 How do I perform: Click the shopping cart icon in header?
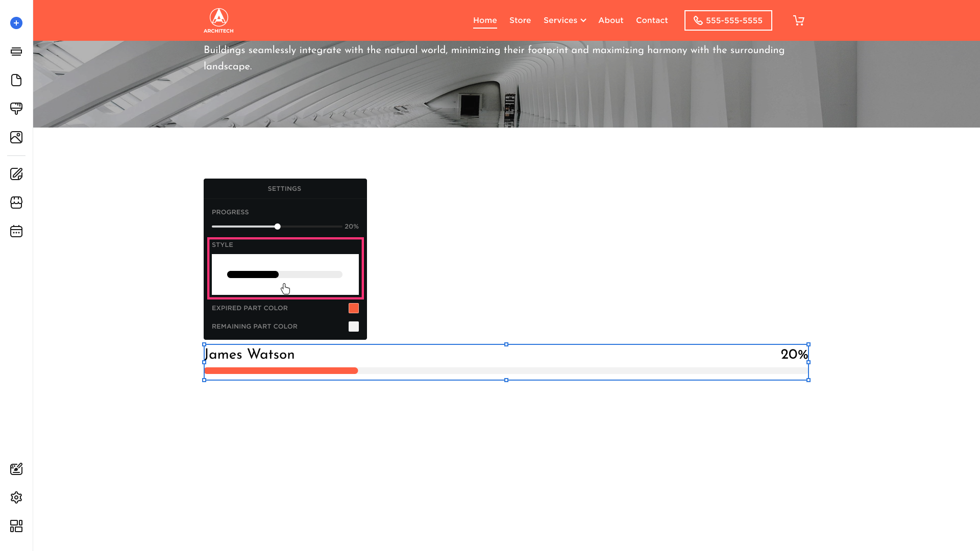click(x=799, y=20)
